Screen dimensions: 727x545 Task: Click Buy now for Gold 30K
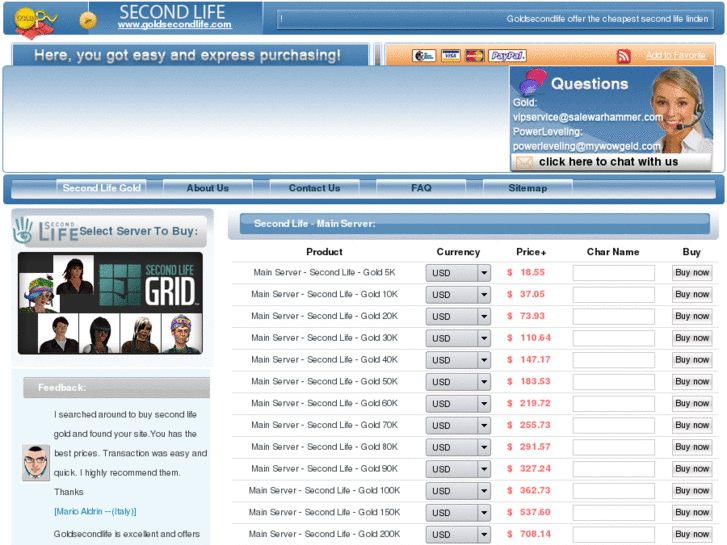692,338
